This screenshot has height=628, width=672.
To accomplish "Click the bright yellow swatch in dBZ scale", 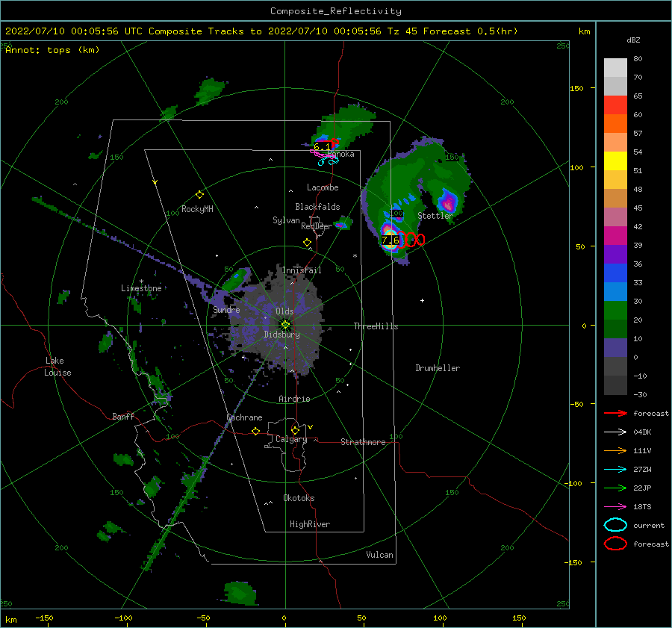I will tap(615, 161).
